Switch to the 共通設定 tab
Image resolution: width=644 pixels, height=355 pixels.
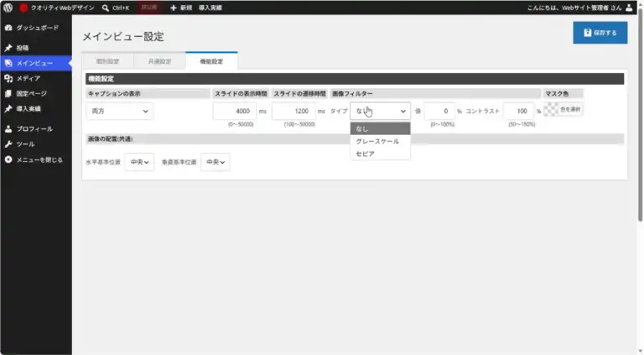tap(159, 61)
